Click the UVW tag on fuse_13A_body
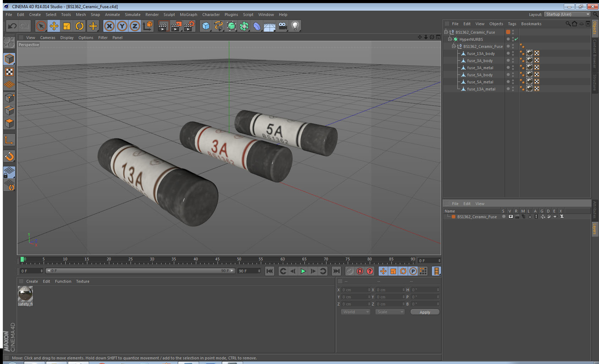Image resolution: width=599 pixels, height=364 pixels. coord(537,53)
